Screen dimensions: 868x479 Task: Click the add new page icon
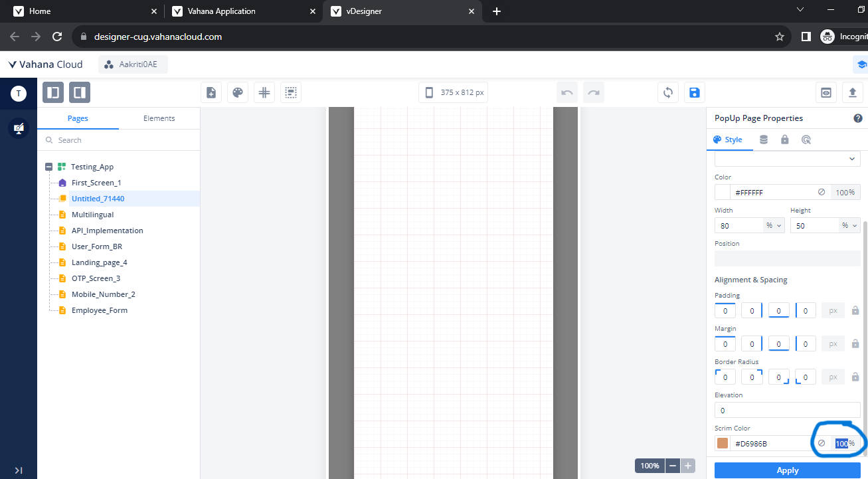click(x=211, y=92)
